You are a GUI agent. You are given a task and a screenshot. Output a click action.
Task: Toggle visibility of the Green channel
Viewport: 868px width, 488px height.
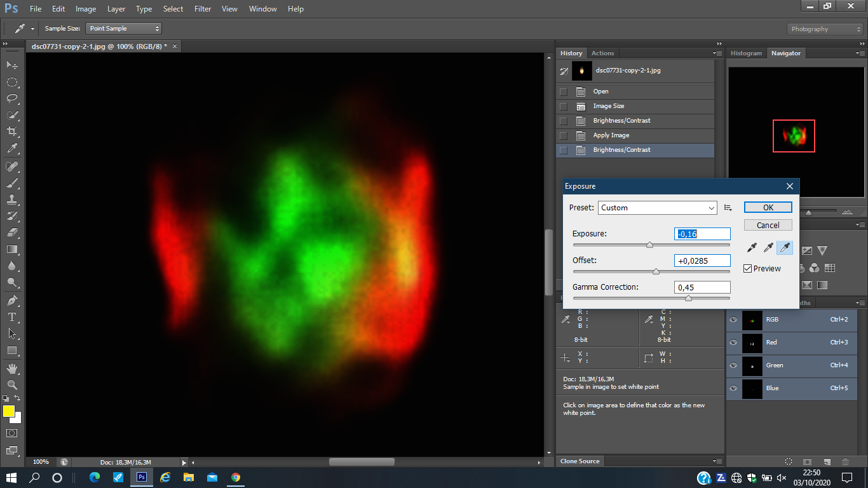pyautogui.click(x=733, y=365)
